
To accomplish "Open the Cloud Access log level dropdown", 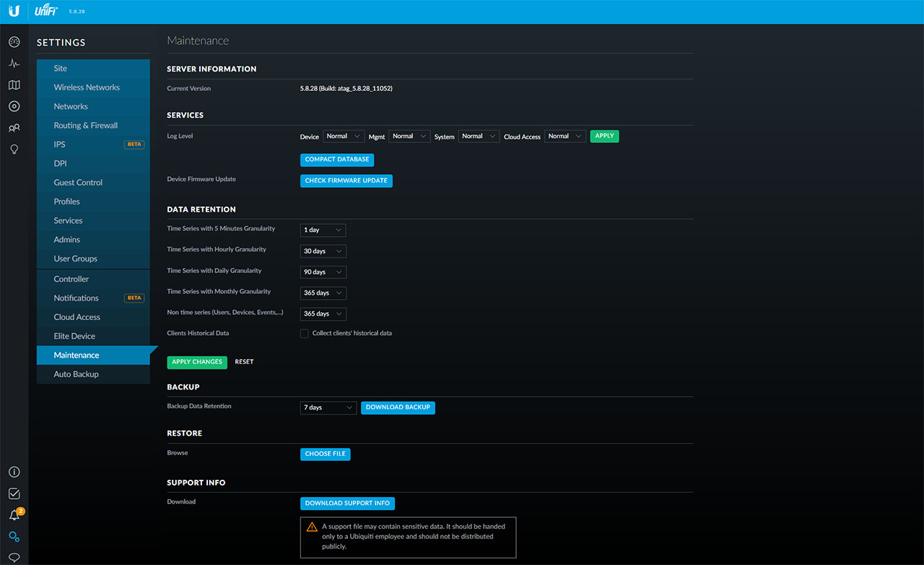I will pyautogui.click(x=565, y=136).
